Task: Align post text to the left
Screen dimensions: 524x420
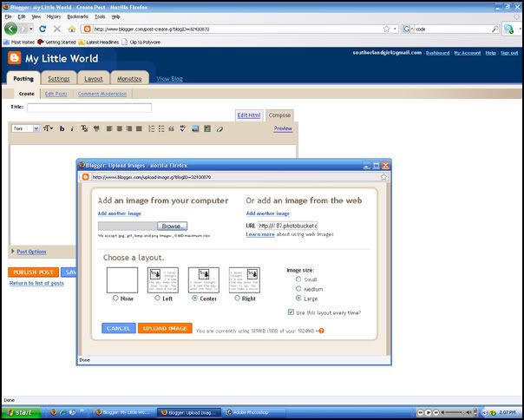Action: 109,128
